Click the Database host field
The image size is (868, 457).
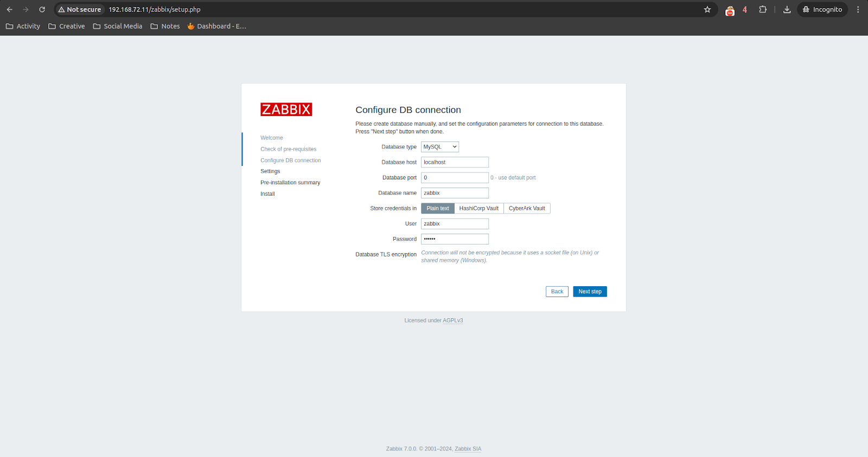pos(455,162)
